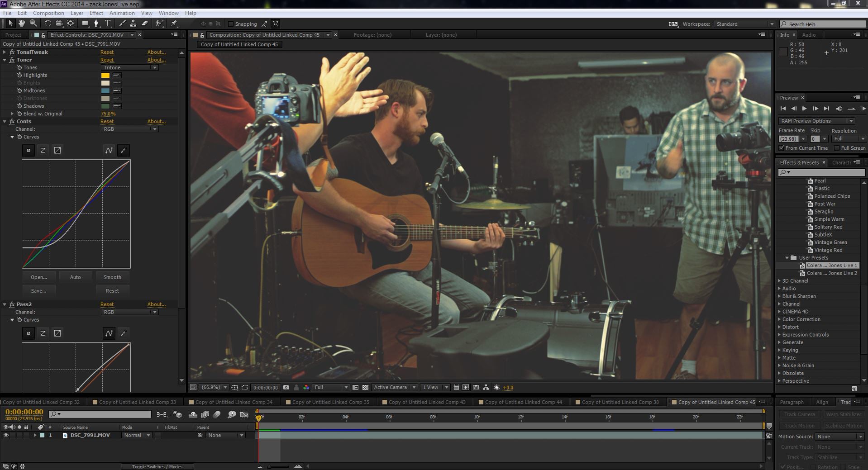
Task: Jump to the first frame in Preview
Action: (x=783, y=109)
